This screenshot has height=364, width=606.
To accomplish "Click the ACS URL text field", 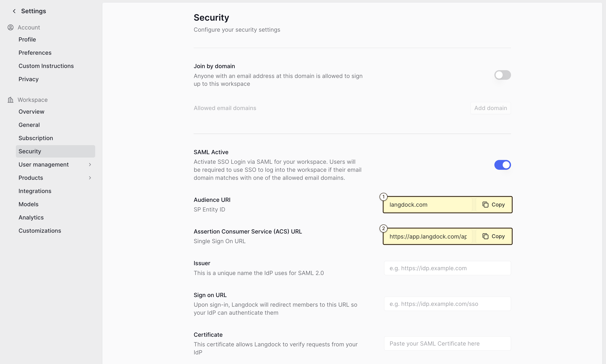I will [x=428, y=236].
